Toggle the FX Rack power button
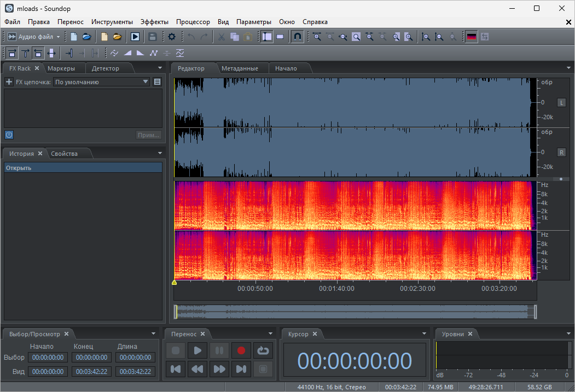This screenshot has height=392, width=575. click(9, 134)
